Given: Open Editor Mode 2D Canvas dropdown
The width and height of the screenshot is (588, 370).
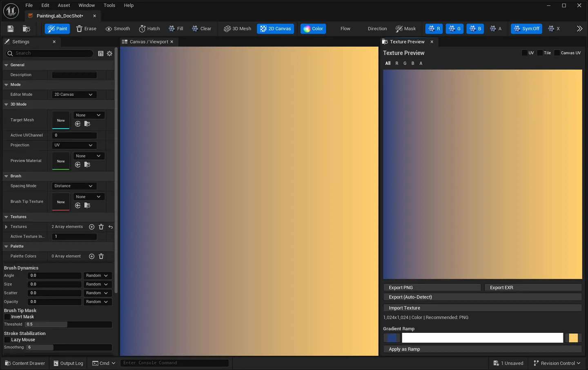Looking at the screenshot, I should coord(74,94).
